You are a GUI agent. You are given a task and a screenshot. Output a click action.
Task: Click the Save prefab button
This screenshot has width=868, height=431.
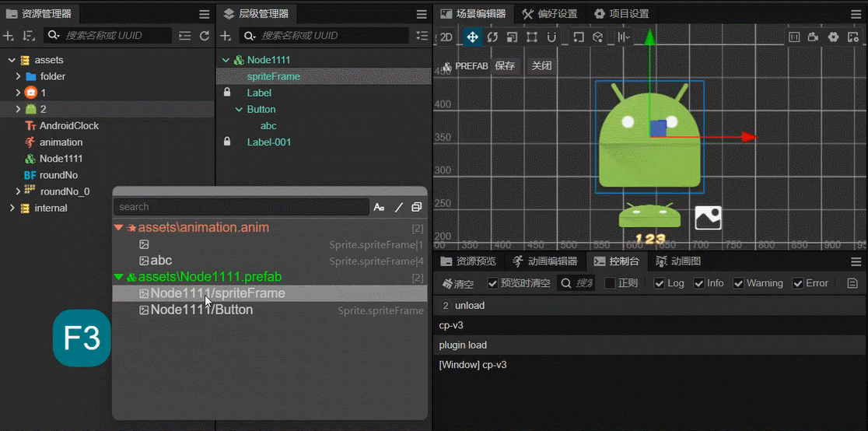[505, 66]
